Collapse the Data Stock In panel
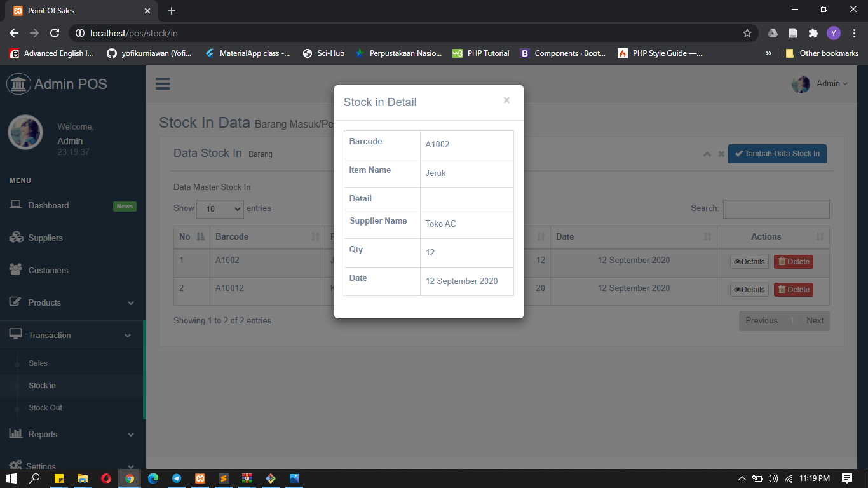Viewport: 868px width, 488px height. tap(707, 154)
